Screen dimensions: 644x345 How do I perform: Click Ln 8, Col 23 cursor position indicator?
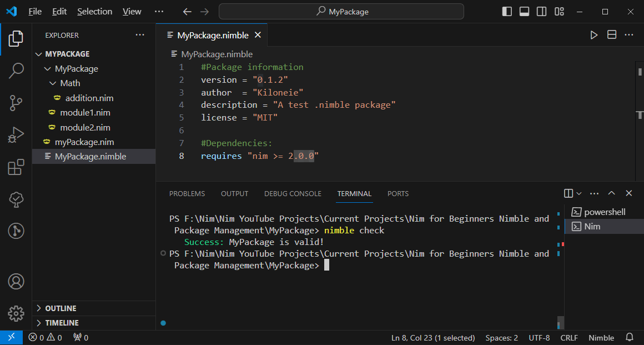coord(433,338)
